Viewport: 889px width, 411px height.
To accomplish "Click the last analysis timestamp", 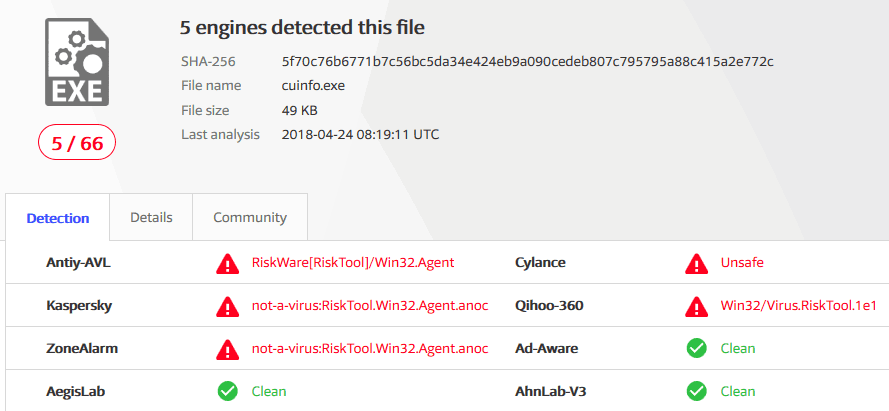I will click(361, 135).
